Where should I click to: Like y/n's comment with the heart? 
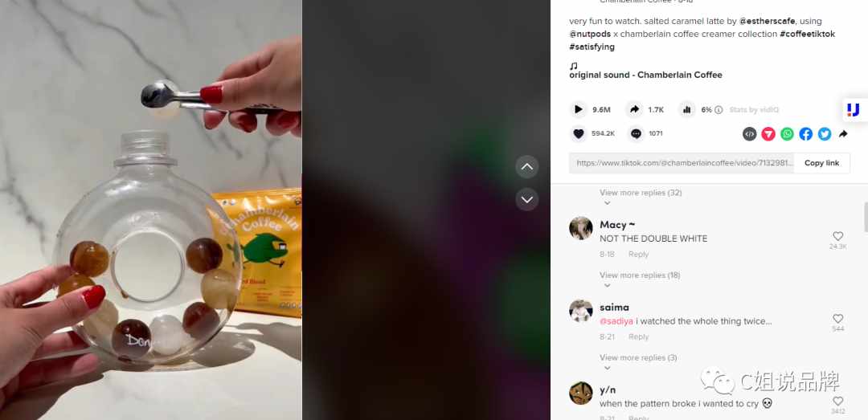coord(838,402)
